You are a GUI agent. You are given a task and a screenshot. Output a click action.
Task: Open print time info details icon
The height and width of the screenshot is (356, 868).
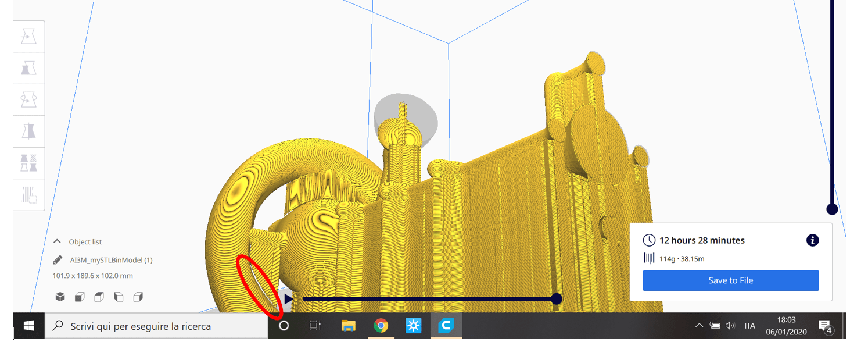[812, 240]
